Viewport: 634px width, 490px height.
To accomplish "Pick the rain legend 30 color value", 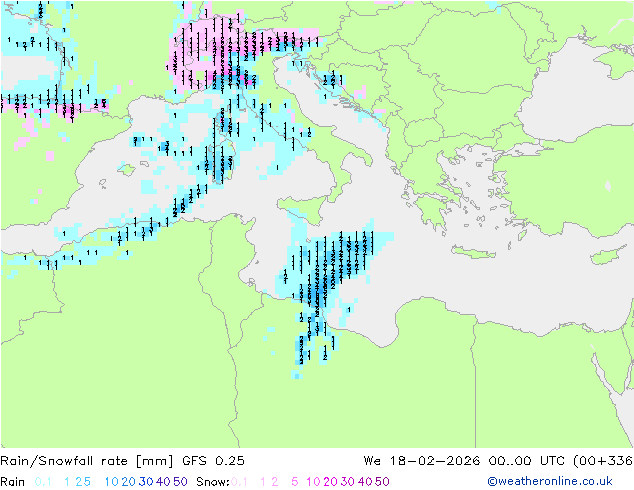I will [x=146, y=482].
